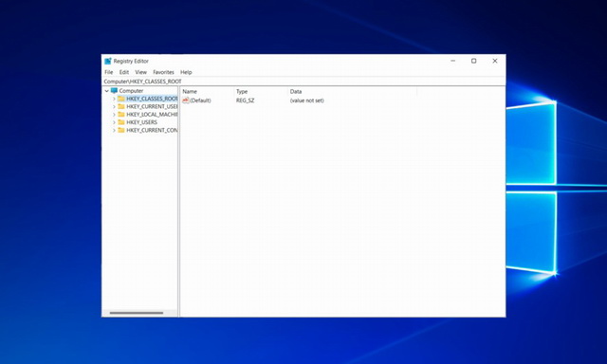Click the (Default) string value icon

186,100
